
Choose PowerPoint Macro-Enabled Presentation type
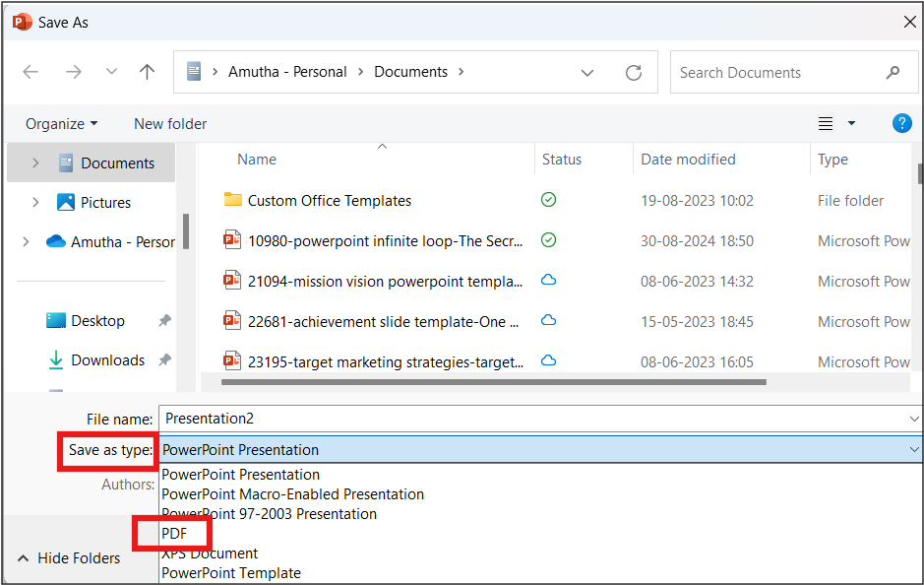tap(292, 494)
